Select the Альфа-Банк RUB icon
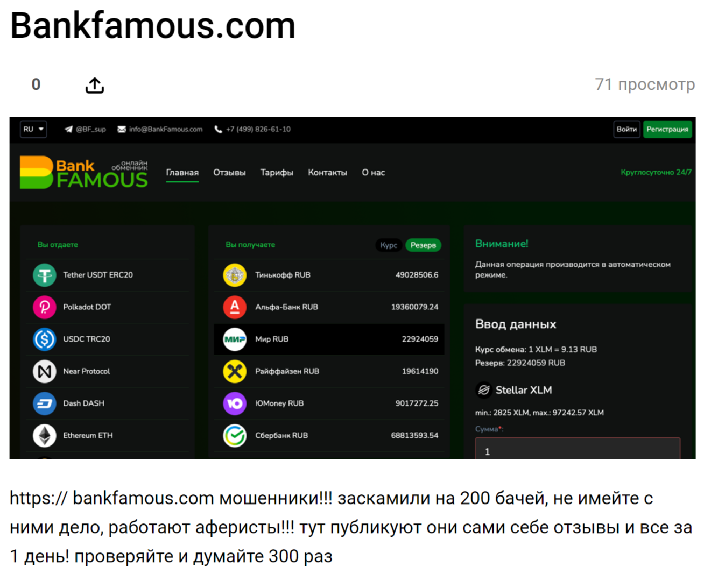Image resolution: width=711 pixels, height=588 pixels. pyautogui.click(x=235, y=307)
